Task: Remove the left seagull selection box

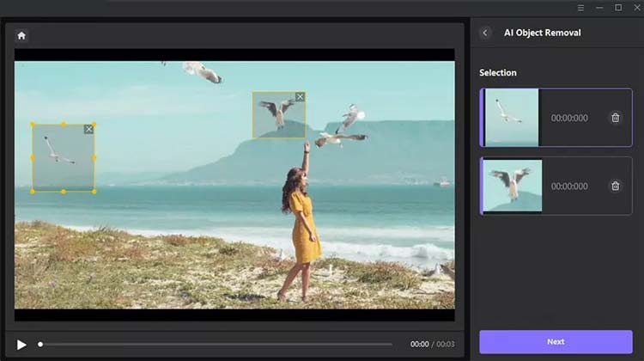Action: [x=88, y=129]
